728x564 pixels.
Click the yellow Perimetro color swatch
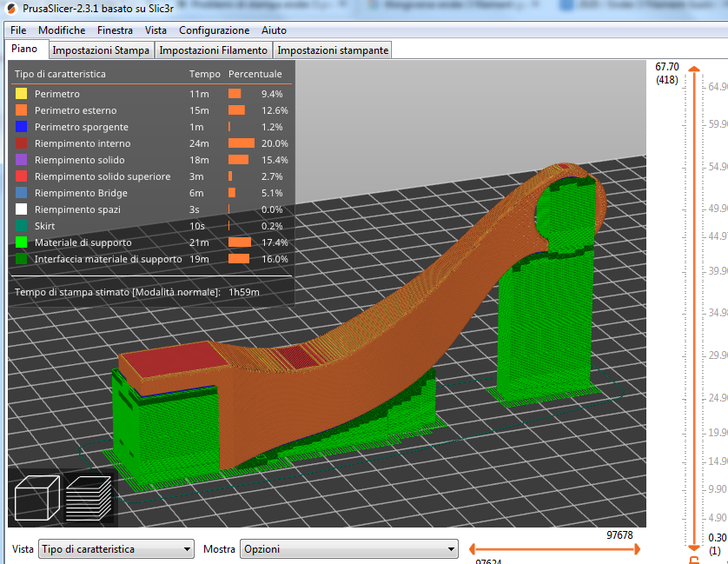[x=22, y=93]
